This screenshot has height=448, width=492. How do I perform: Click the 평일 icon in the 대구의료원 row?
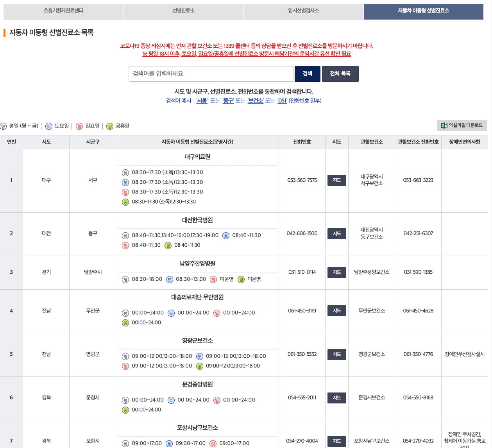[125, 173]
